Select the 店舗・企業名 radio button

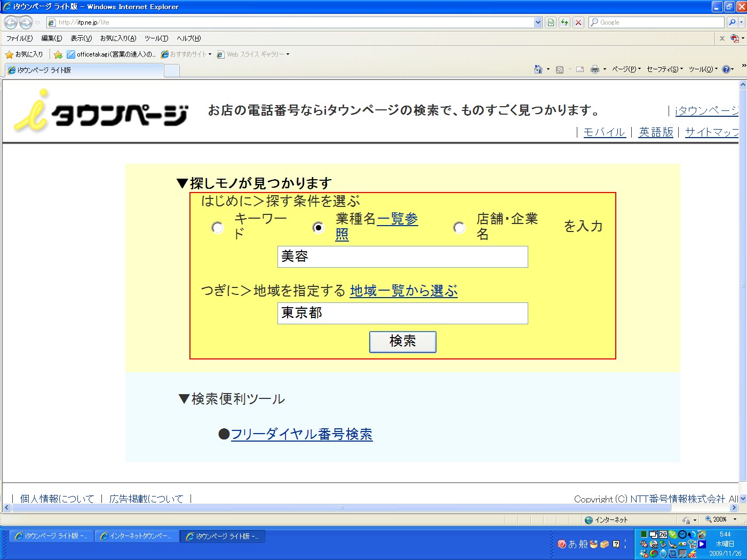click(x=459, y=228)
